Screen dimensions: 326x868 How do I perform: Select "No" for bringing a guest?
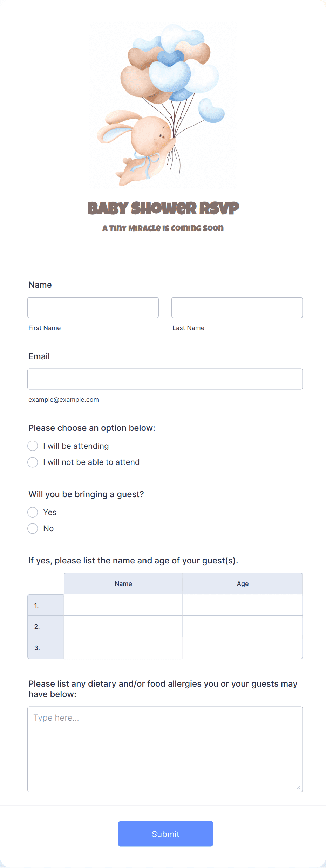33,528
